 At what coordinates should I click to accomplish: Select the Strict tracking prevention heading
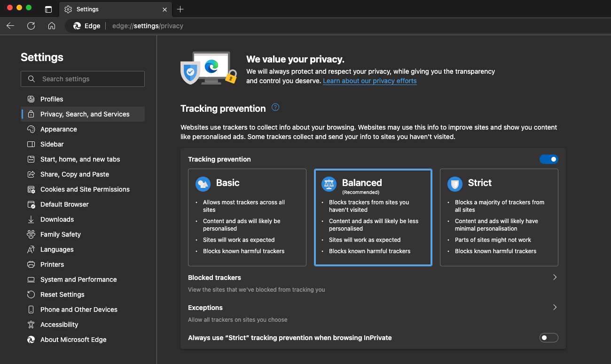tap(480, 183)
